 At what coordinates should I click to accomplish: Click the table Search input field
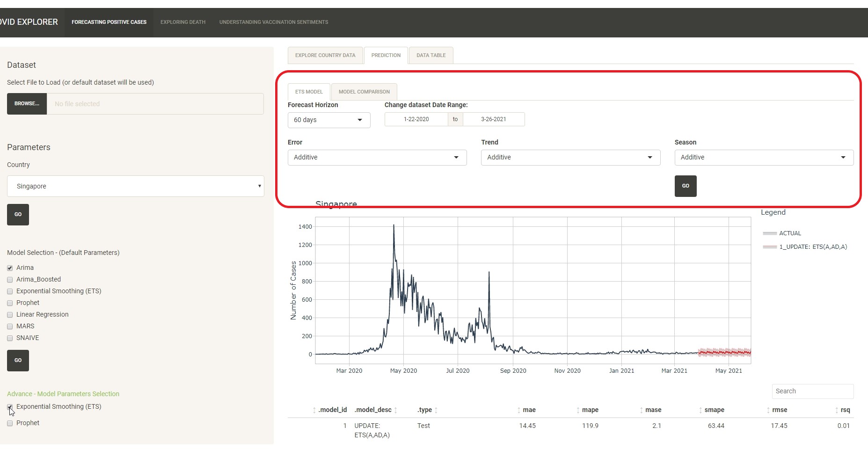812,391
